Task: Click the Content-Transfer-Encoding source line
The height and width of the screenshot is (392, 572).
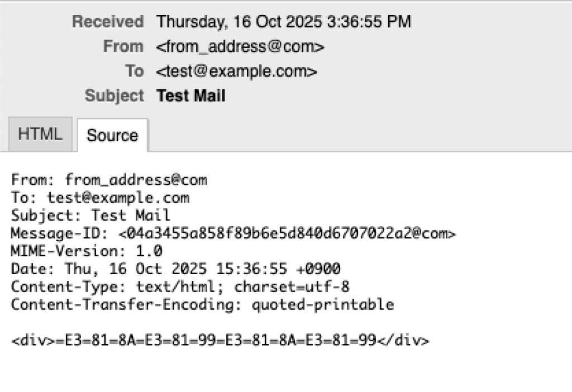Action: pyautogui.click(x=202, y=305)
